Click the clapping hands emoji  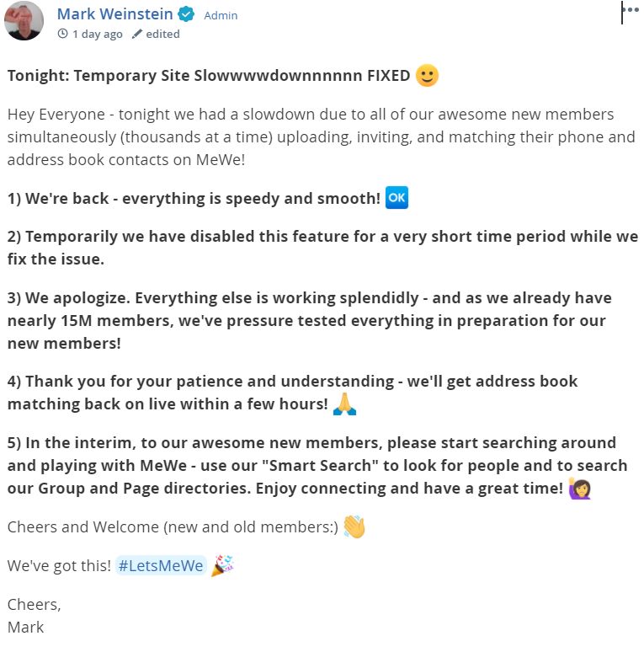tap(354, 526)
